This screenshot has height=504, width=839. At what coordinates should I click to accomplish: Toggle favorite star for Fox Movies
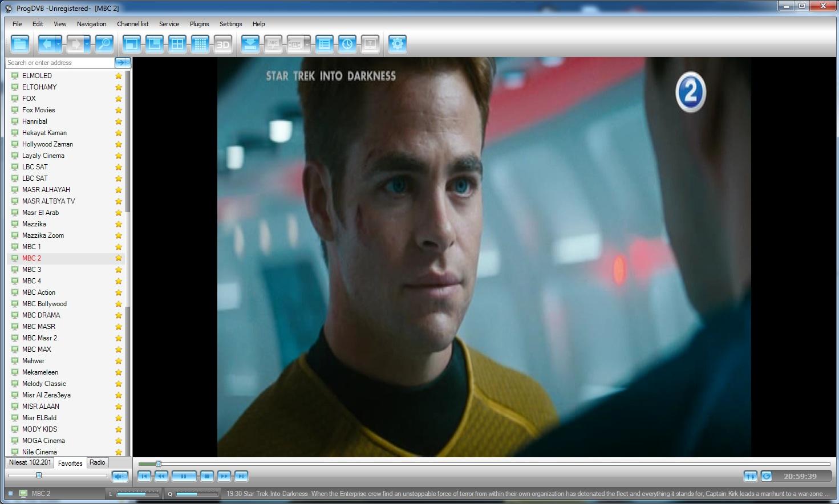119,110
